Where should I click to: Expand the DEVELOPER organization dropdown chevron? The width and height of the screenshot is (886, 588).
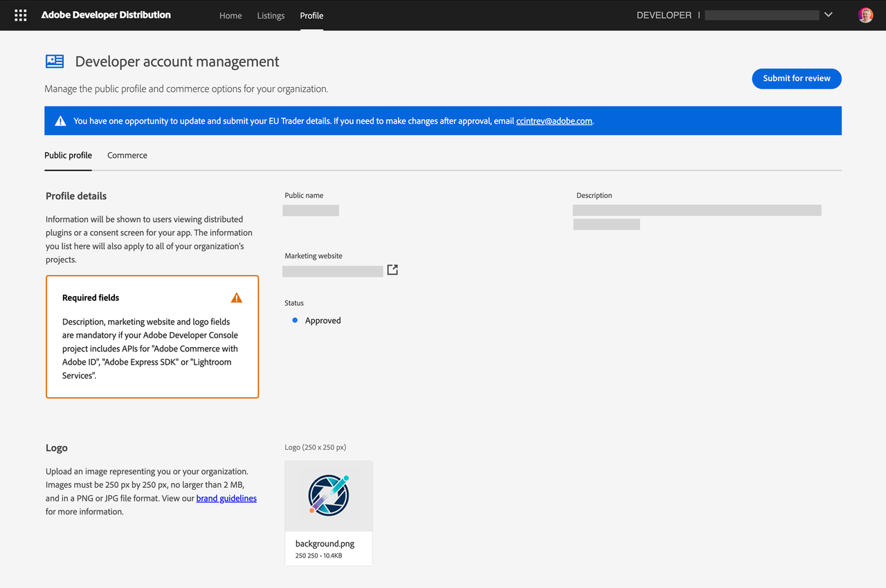[x=828, y=14]
